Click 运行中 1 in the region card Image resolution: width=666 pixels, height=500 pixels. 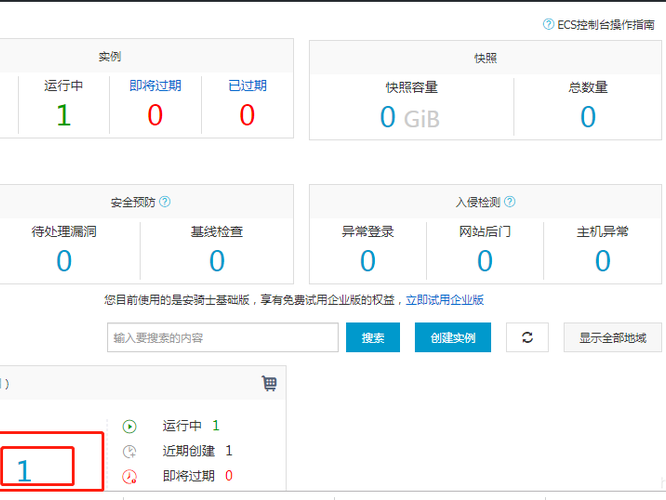pyautogui.click(x=191, y=426)
